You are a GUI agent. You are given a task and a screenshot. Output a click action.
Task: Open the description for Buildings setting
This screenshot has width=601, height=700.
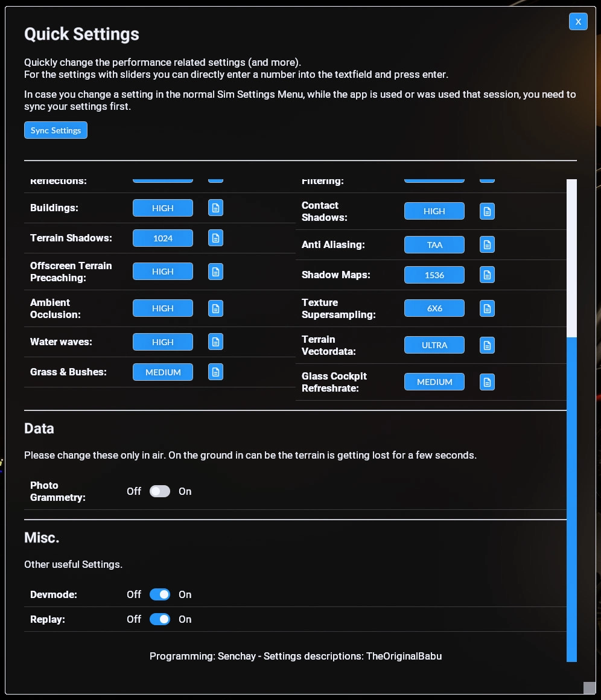coord(215,208)
